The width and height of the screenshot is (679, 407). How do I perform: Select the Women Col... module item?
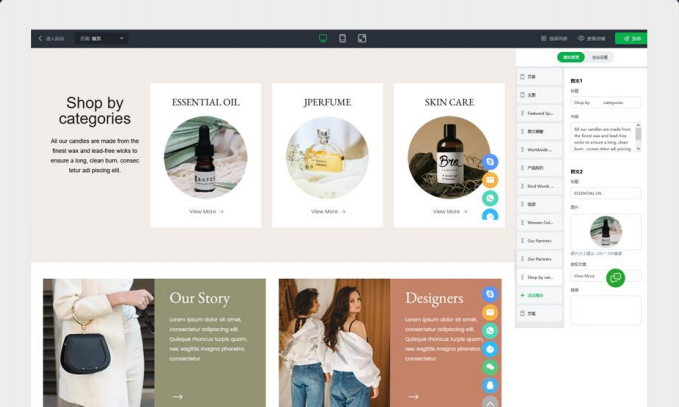539,222
